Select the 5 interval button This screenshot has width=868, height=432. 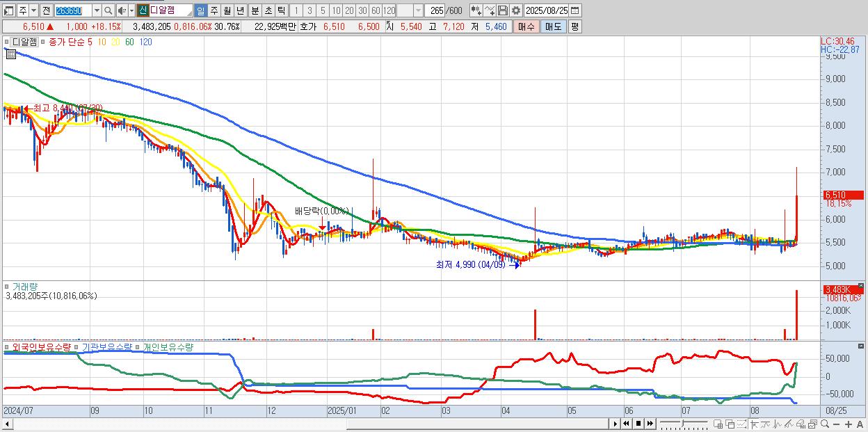point(323,10)
